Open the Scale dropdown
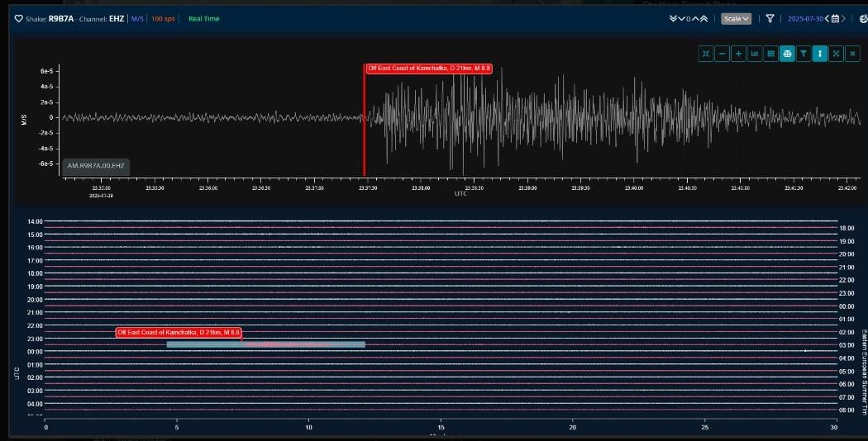The width and height of the screenshot is (868, 441). pyautogui.click(x=735, y=18)
